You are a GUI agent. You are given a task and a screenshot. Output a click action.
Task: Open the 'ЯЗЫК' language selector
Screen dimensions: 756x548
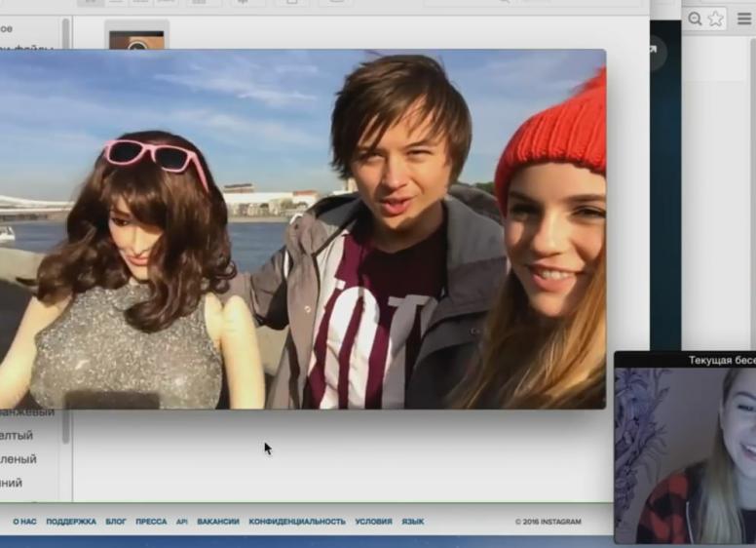pos(413,522)
